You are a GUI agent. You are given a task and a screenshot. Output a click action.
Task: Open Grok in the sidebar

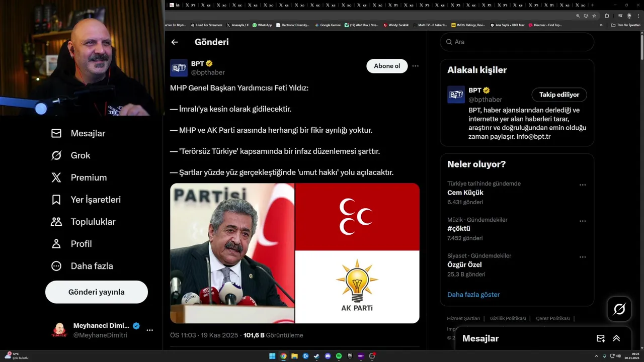pyautogui.click(x=70, y=155)
